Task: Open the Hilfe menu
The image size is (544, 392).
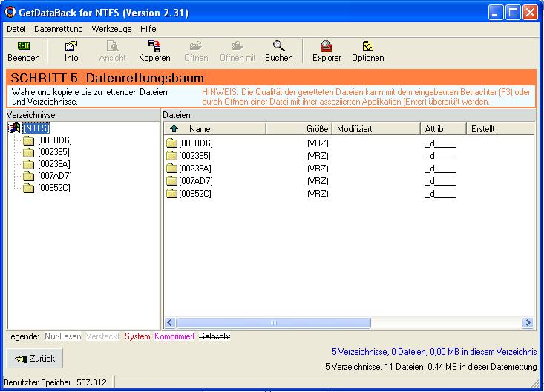Action: 148,29
